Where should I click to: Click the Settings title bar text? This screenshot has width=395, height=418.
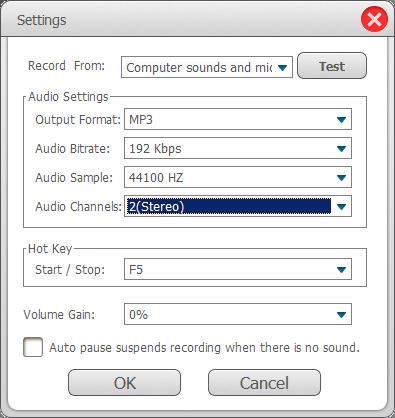click(x=42, y=20)
